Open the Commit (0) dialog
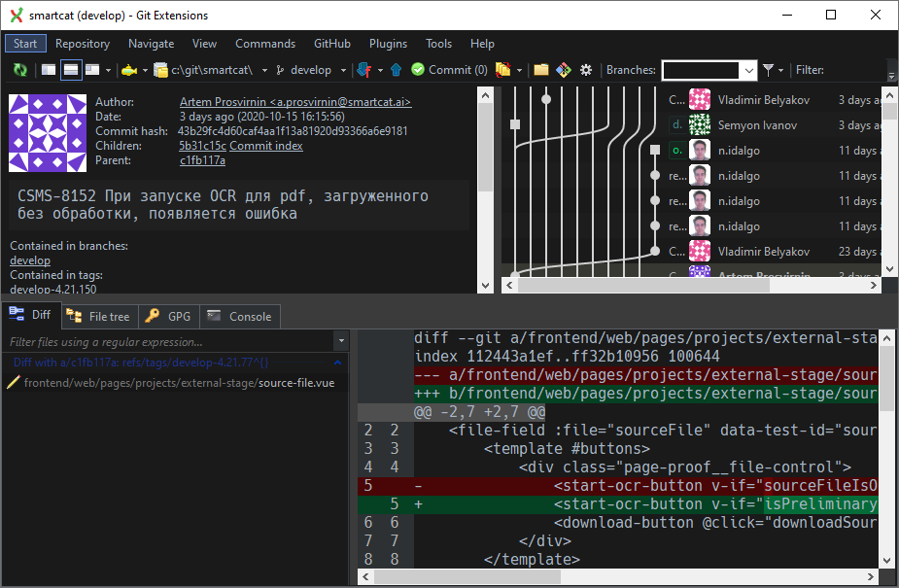This screenshot has width=899, height=588. click(x=450, y=70)
